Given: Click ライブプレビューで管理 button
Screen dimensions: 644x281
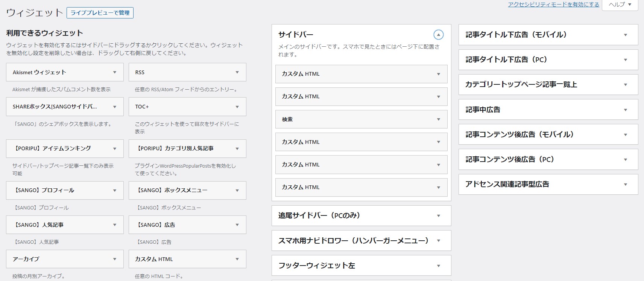Looking at the screenshot, I should [100, 13].
